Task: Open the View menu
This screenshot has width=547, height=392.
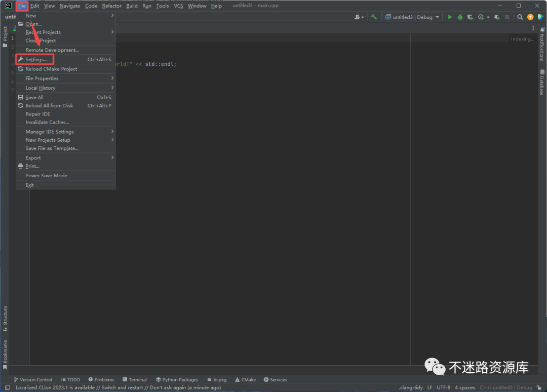Action: (49, 6)
